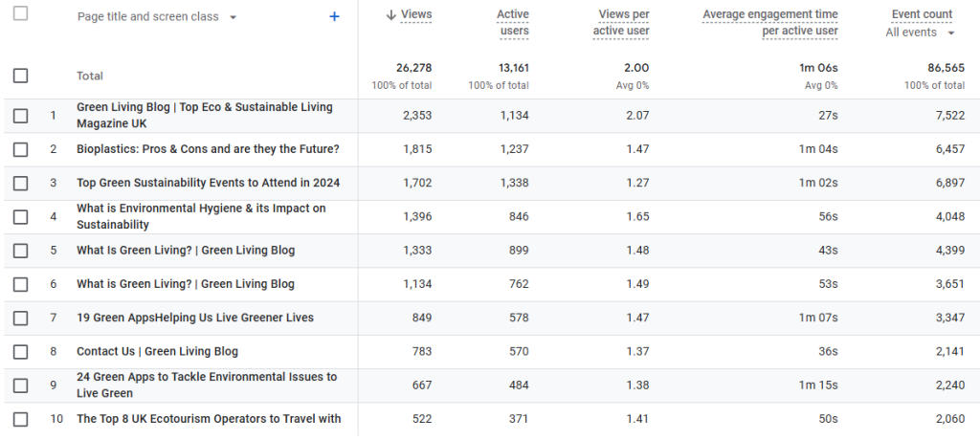
Task: Click event count value 2,060
Action: pos(950,419)
